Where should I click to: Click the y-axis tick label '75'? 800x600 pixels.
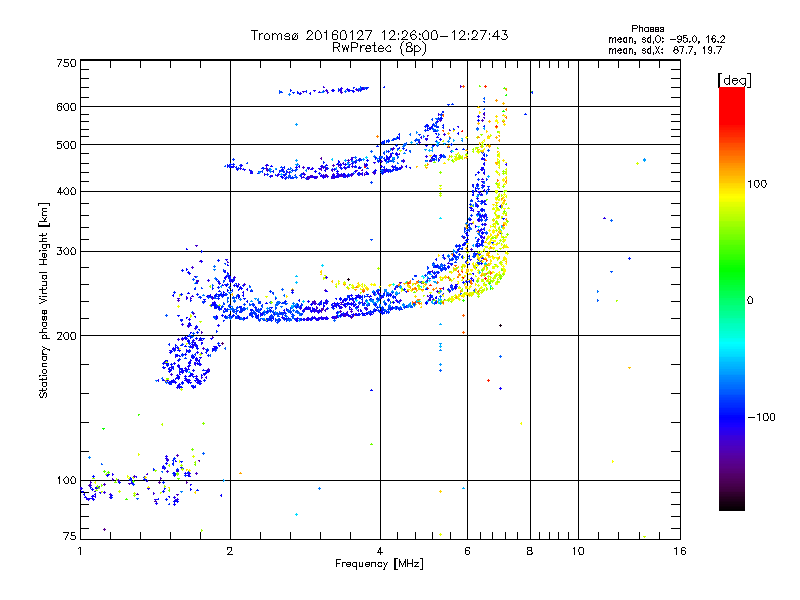70,536
